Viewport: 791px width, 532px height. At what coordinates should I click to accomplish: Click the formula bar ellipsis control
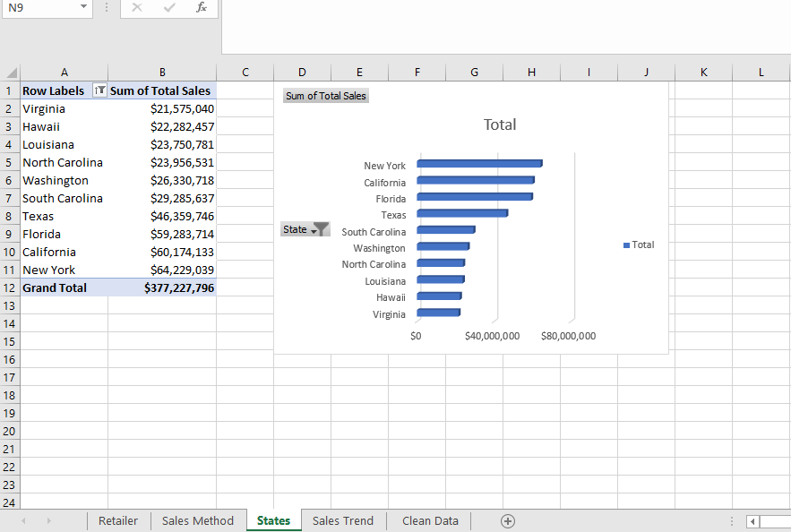click(107, 8)
